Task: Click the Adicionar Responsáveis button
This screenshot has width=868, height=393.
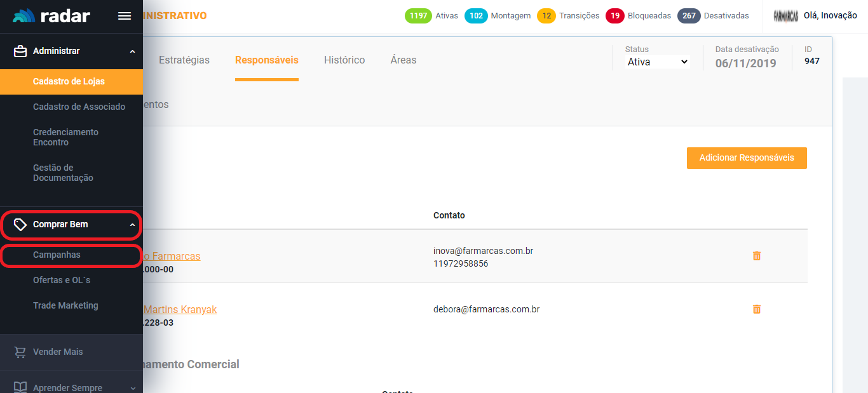Action: click(747, 158)
